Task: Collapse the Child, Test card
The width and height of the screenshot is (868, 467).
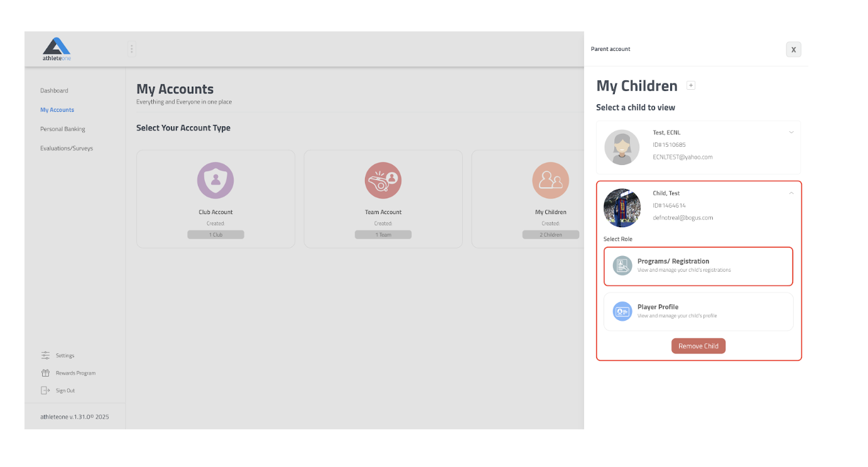Action: 791,193
